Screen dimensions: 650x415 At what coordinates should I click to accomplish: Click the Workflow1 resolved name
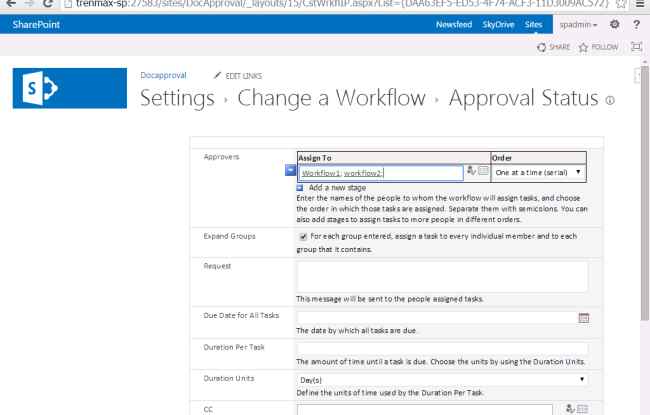pos(321,173)
